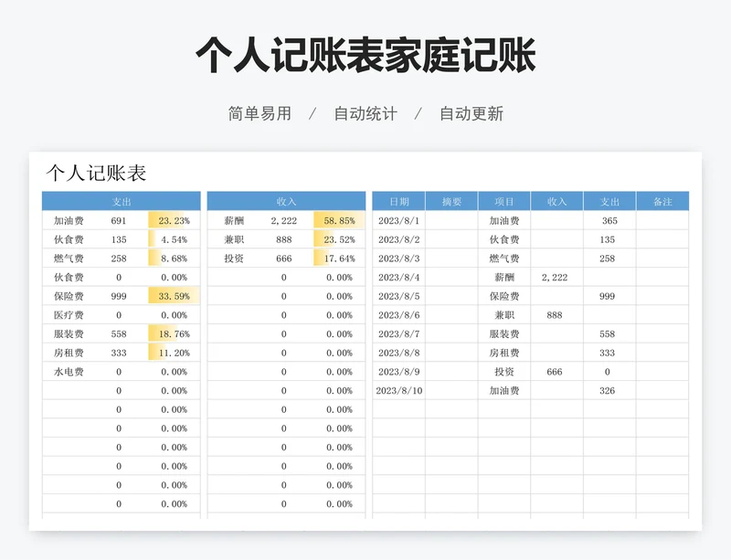Select the expense value 365 cell
The image size is (731, 560).
(609, 220)
